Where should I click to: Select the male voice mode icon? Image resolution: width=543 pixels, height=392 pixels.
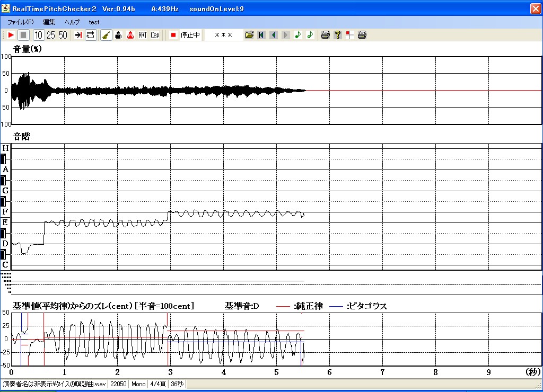pos(118,35)
